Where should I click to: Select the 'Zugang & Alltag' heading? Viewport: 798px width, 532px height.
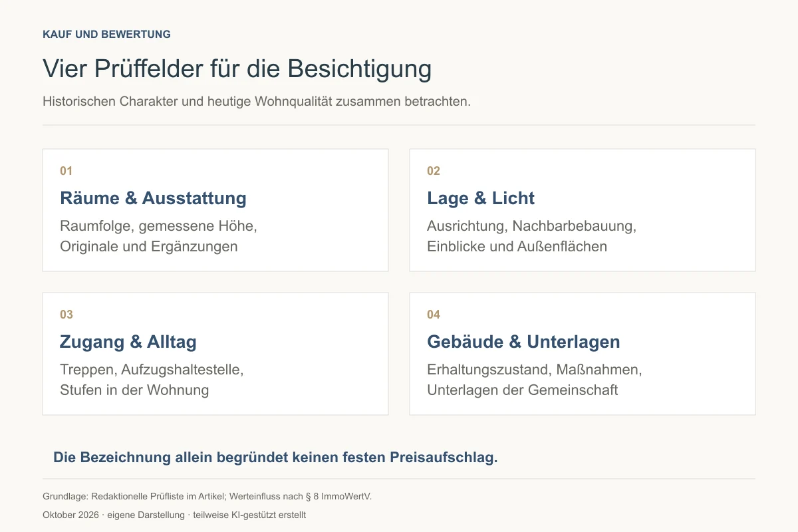(128, 342)
